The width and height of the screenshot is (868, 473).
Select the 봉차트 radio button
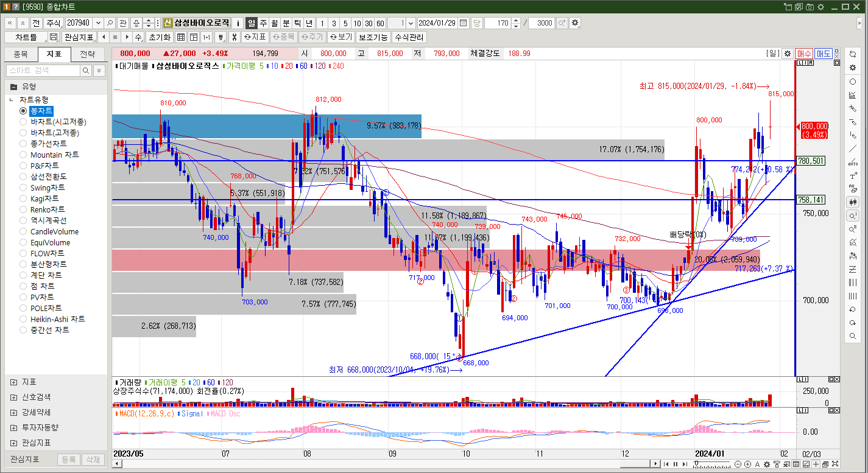pos(23,111)
